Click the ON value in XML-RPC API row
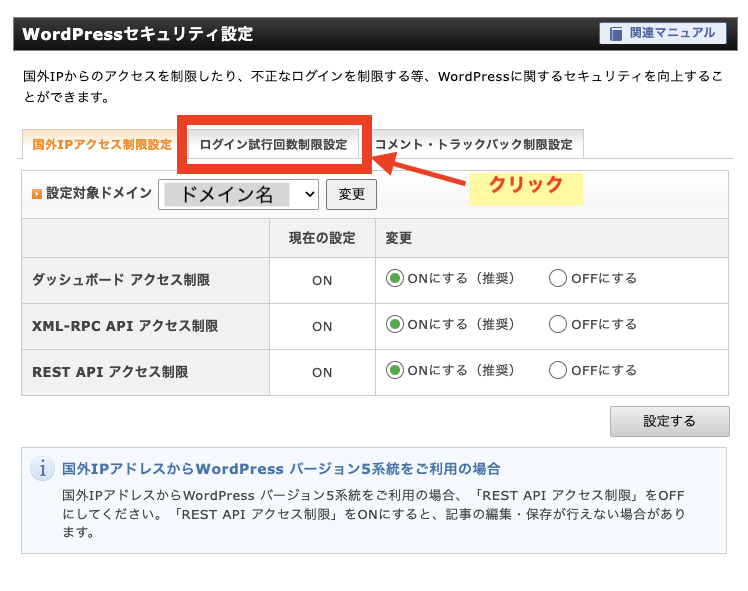The width and height of the screenshot is (748, 591). coord(322,326)
